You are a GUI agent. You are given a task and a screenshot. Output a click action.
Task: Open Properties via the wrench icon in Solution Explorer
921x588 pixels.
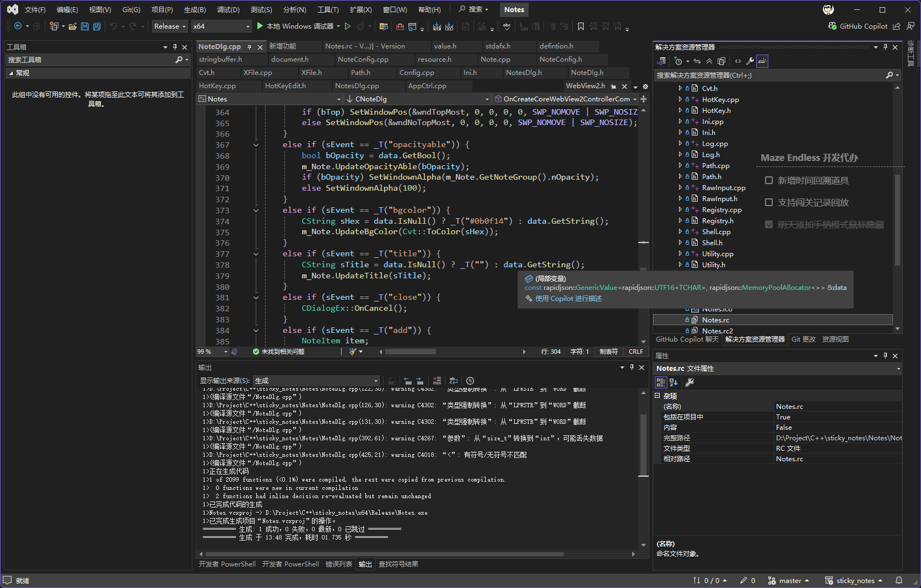750,61
